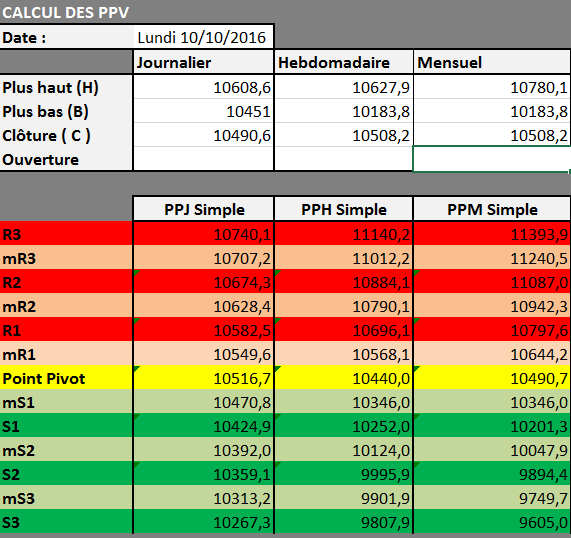Select the mR2 row label
The width and height of the screenshot is (571, 538).
point(66,306)
